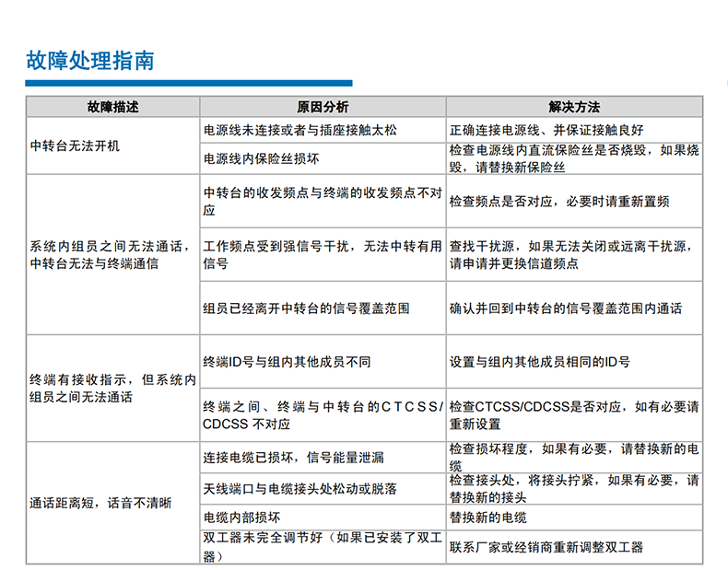Click the 终端有接收指示 fault description cell
Viewport: 728px width, 570px height.
pyautogui.click(x=112, y=388)
